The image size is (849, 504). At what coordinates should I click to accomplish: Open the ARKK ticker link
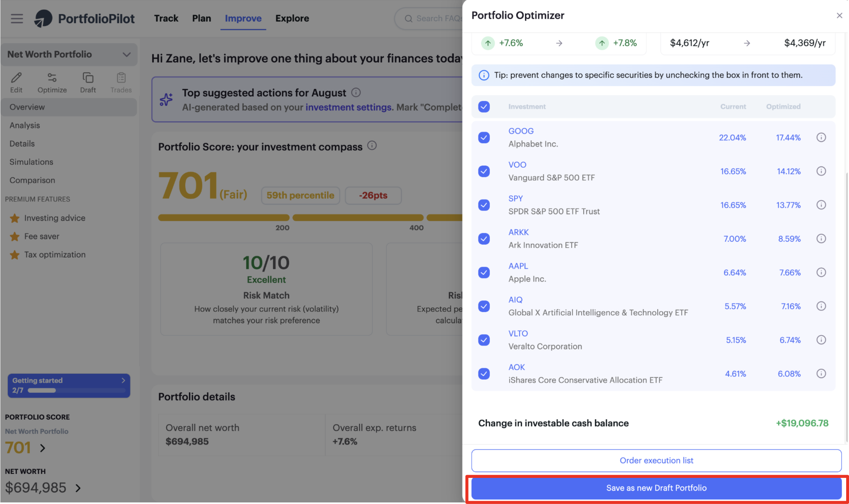point(518,232)
